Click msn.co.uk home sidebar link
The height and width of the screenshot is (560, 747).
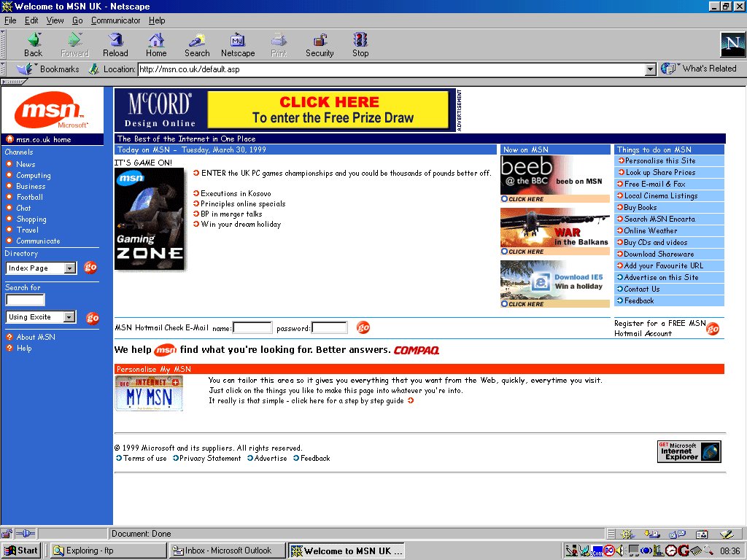pyautogui.click(x=43, y=139)
